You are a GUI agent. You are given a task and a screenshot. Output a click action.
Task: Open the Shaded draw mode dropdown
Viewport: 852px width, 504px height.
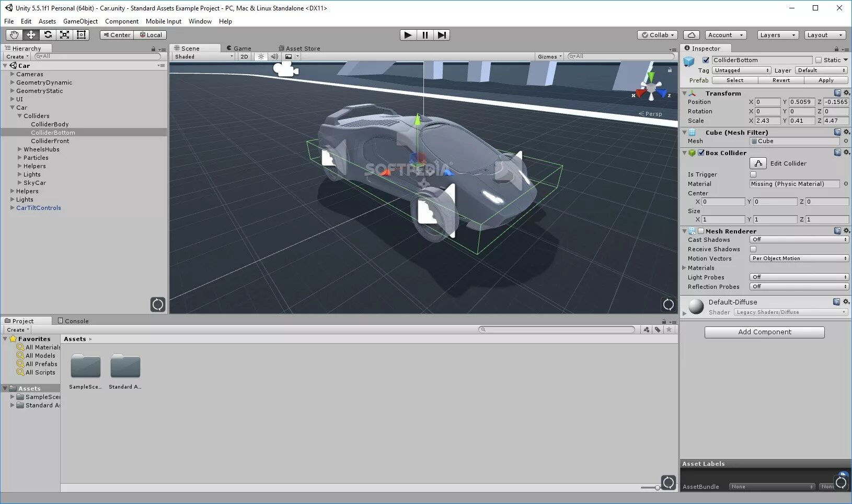[204, 56]
